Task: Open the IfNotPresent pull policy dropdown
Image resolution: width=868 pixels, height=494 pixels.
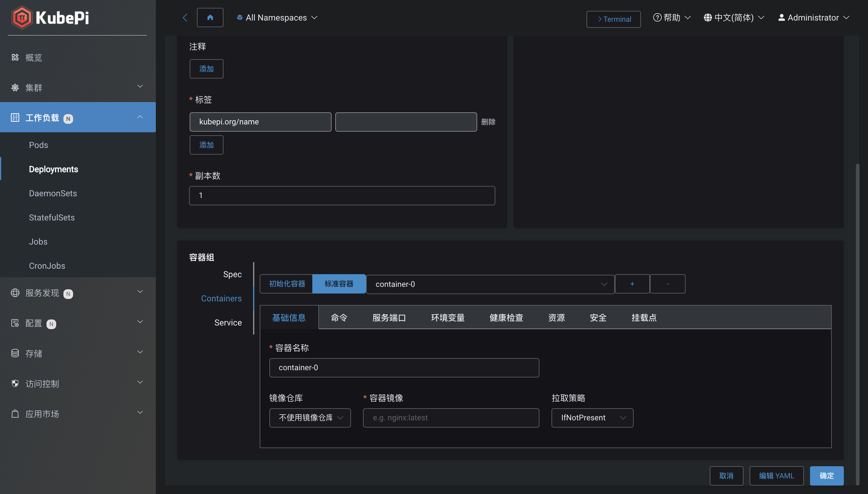Action: click(592, 418)
